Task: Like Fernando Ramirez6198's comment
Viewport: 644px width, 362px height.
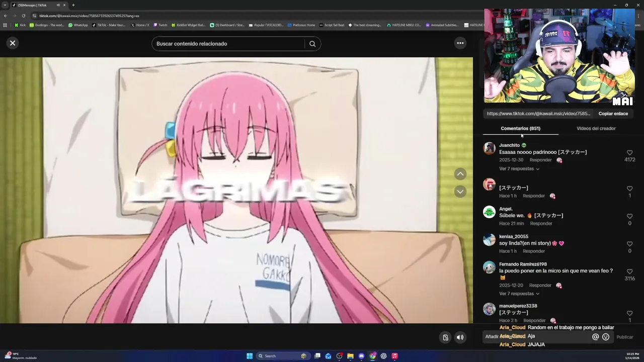Action: point(629,271)
